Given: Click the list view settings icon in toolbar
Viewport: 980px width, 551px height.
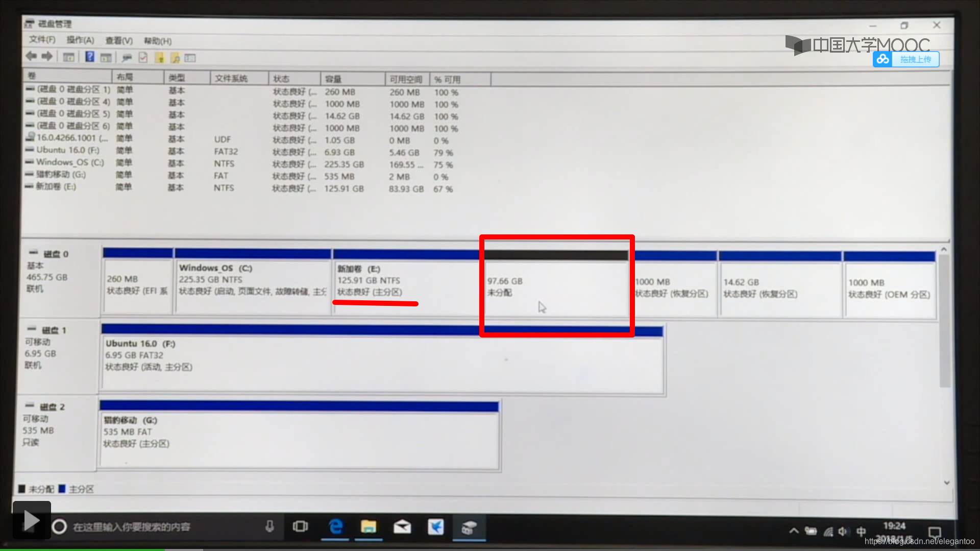Looking at the screenshot, I should point(190,58).
